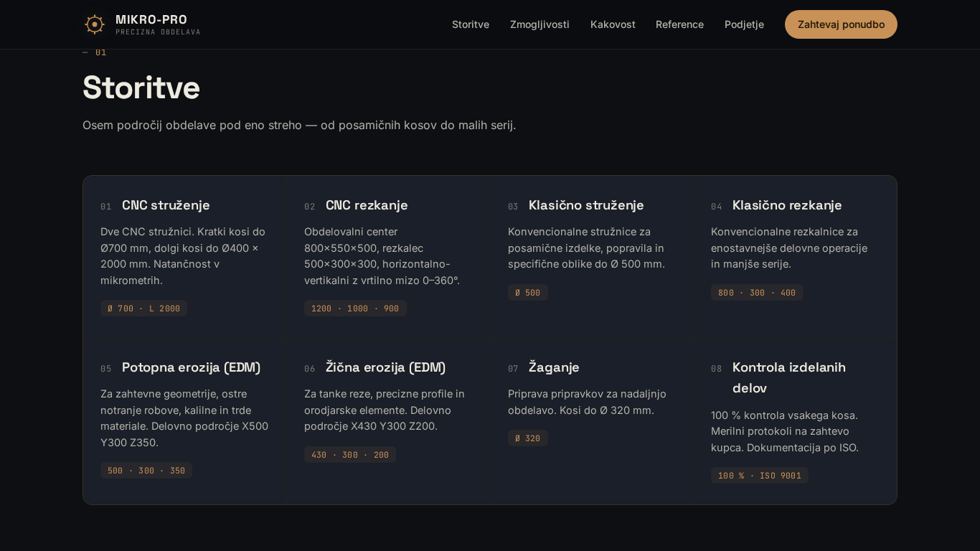
Task: Click the Klasično struženje heading
Action: coord(586,205)
